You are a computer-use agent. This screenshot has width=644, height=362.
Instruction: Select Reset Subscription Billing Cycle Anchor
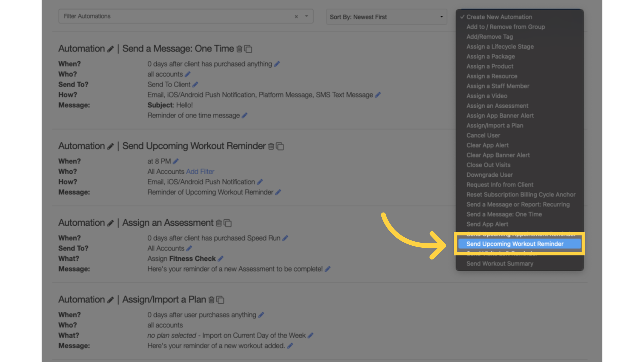click(x=520, y=195)
